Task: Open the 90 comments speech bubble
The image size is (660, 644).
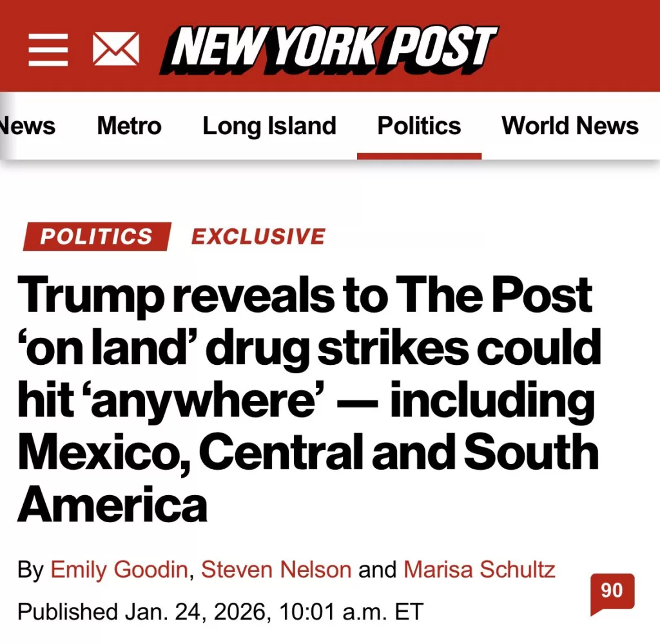Action: pos(612,592)
